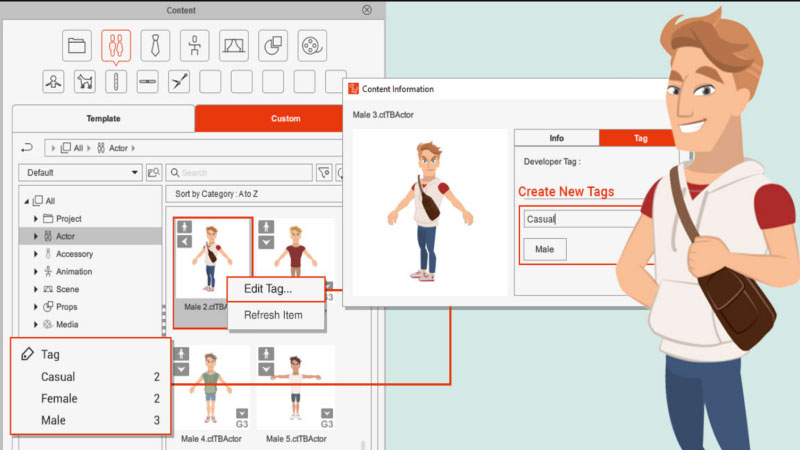Expand the Project tree node
Image resolution: width=800 pixels, height=450 pixels.
[37, 219]
